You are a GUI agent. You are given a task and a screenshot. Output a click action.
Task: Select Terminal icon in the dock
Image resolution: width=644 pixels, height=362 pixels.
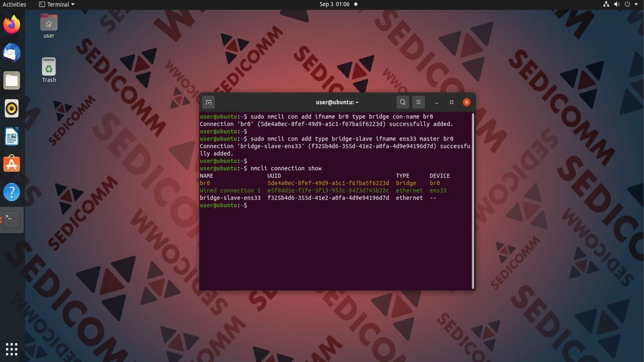pos(12,220)
